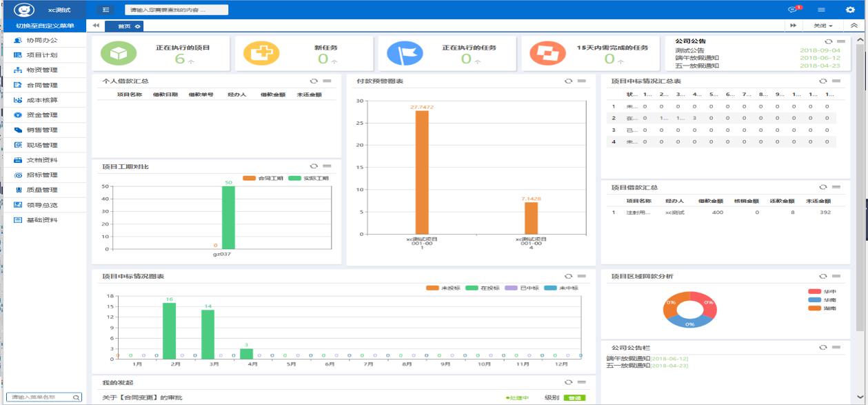The width and height of the screenshot is (868, 405).
Task: Open the settings gear in top bar
Action: [849, 10]
